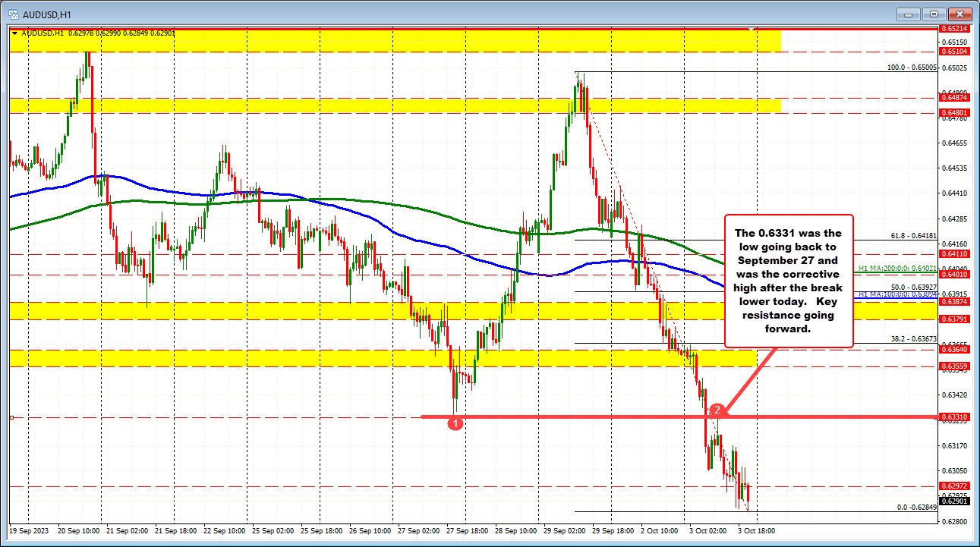980x547 pixels.
Task: Click the 0.65214 price label at top right
Action: coord(953,28)
